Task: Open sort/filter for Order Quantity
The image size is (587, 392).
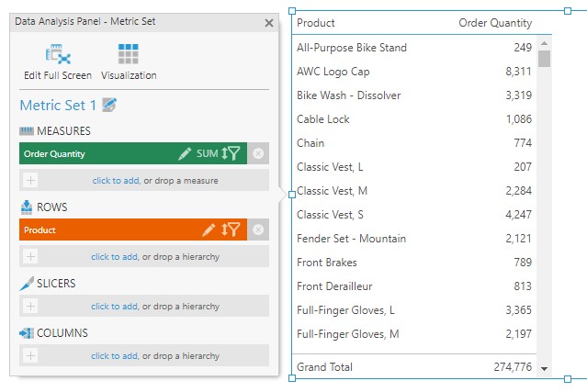Action: pos(231,154)
